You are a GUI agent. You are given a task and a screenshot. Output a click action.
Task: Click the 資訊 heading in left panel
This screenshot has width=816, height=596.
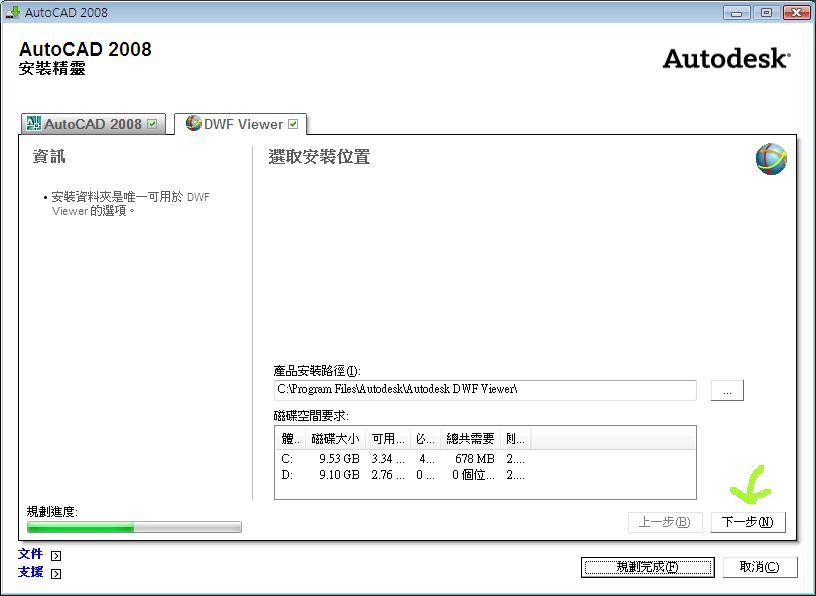(49, 156)
